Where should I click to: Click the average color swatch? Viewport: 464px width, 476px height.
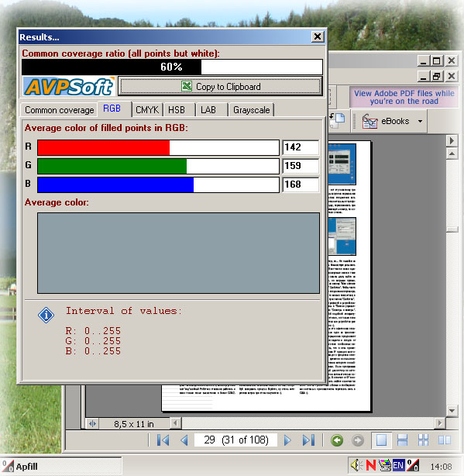coord(178,253)
